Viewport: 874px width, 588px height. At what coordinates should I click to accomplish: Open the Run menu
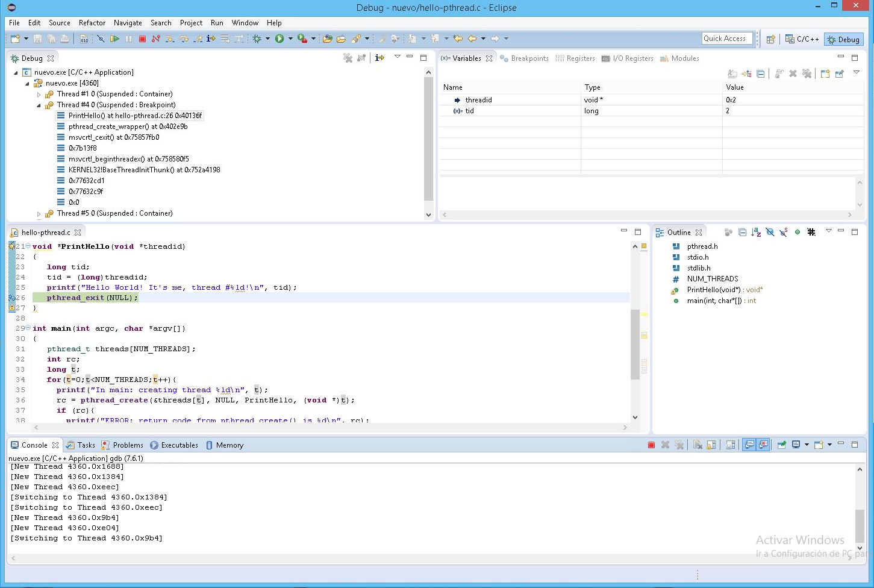click(x=217, y=23)
